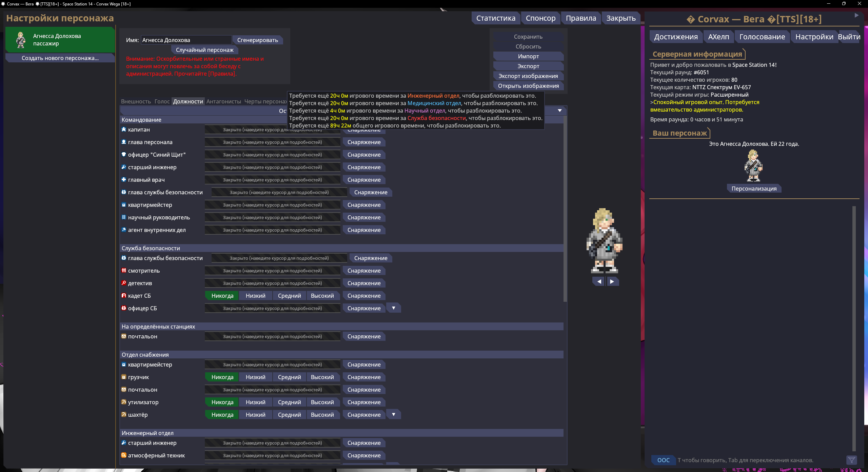Rotate character preview left arrow

(x=599, y=281)
